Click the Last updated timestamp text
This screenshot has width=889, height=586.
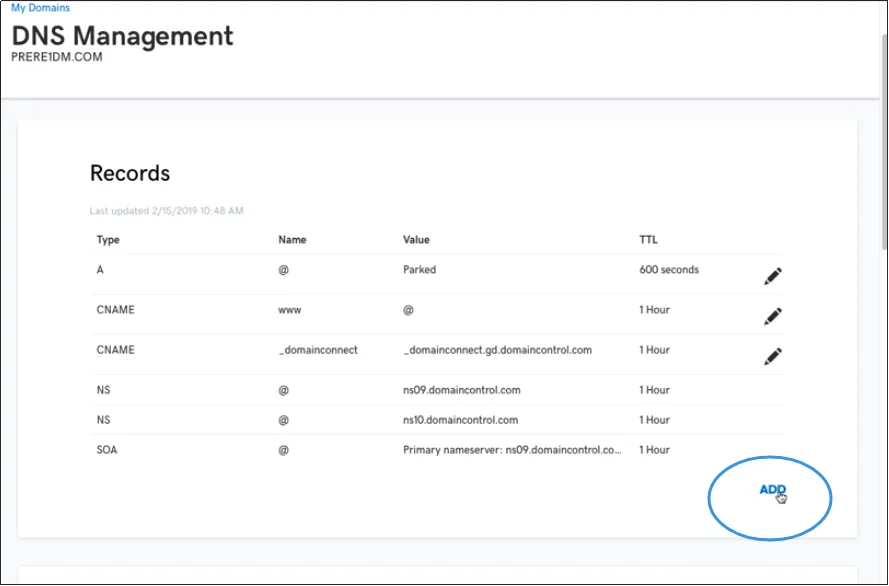pos(166,211)
